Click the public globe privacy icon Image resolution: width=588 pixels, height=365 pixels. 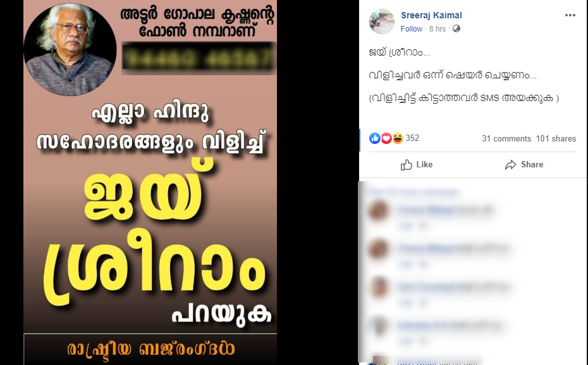point(456,29)
